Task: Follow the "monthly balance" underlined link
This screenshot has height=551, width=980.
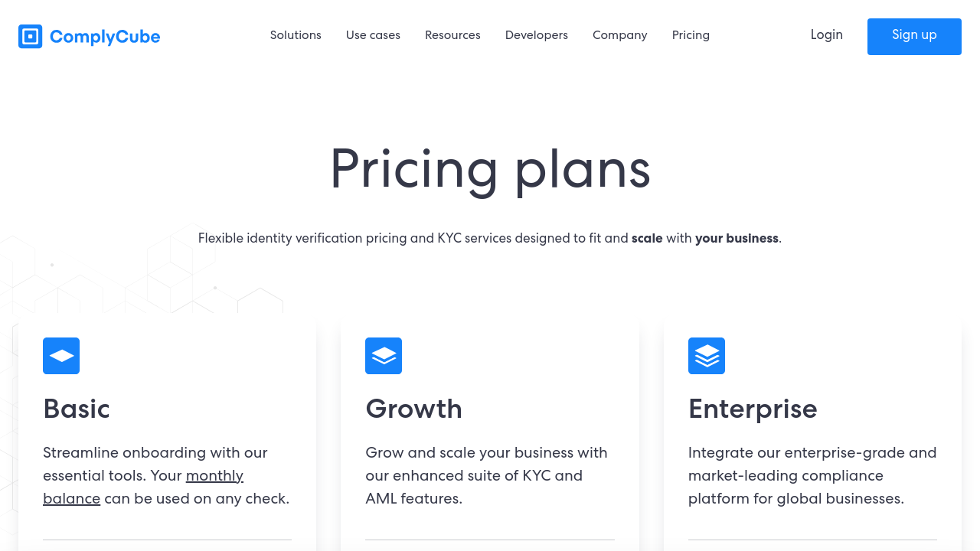Action: click(214, 476)
